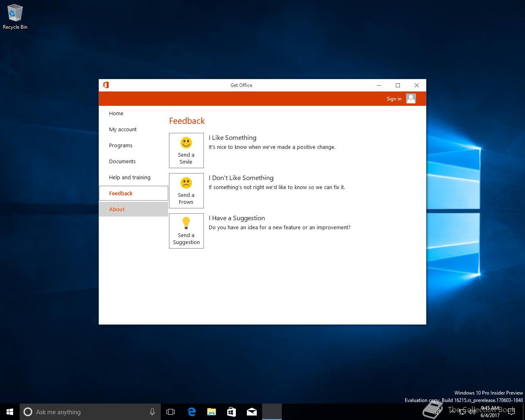Select Documents in the sidebar
The image size is (525, 420).
pyautogui.click(x=133, y=162)
